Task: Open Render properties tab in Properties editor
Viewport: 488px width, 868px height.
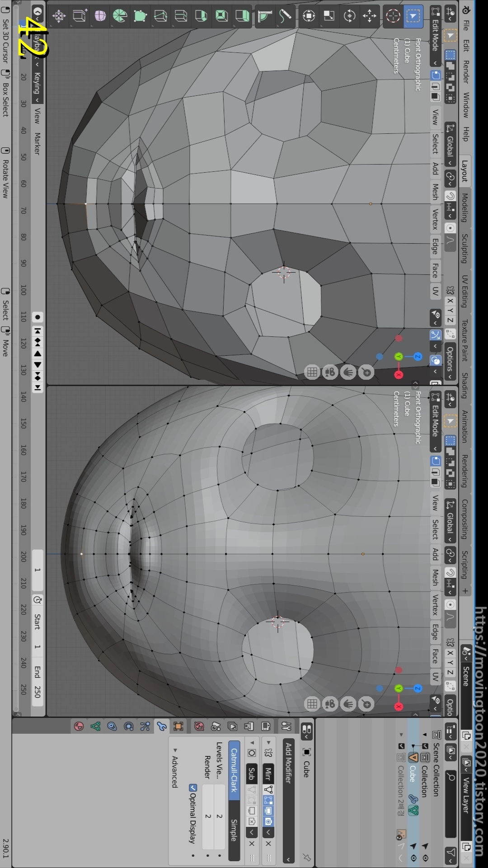Action: (x=266, y=726)
